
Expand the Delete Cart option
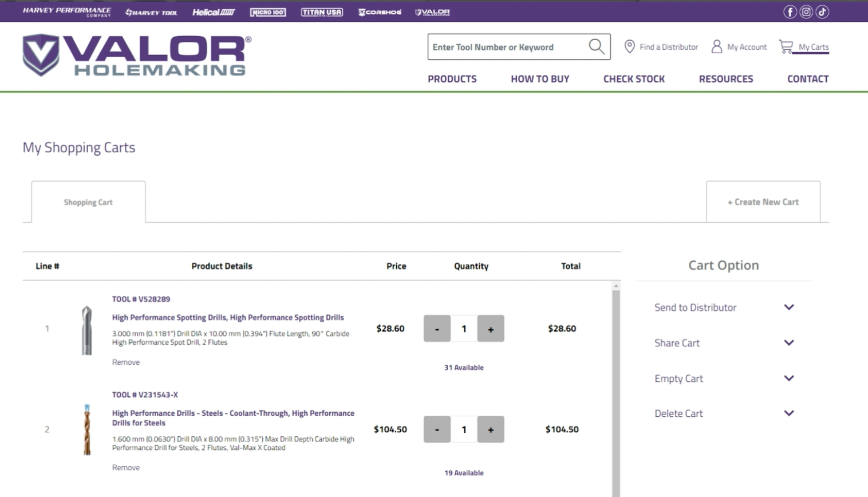click(x=788, y=413)
